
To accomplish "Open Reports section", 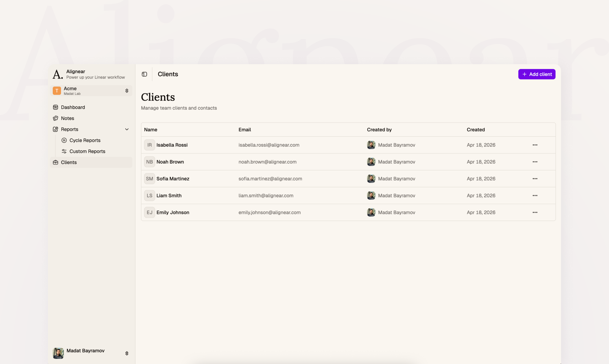I will coord(91,129).
